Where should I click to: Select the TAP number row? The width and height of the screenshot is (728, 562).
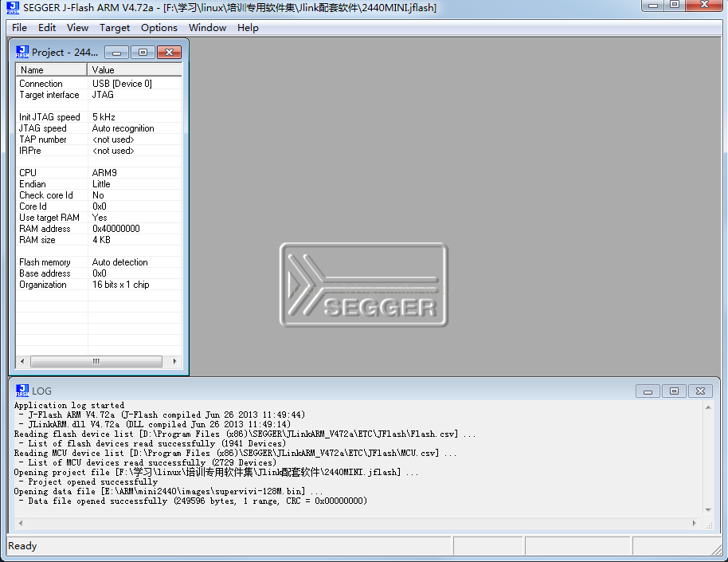(99, 140)
